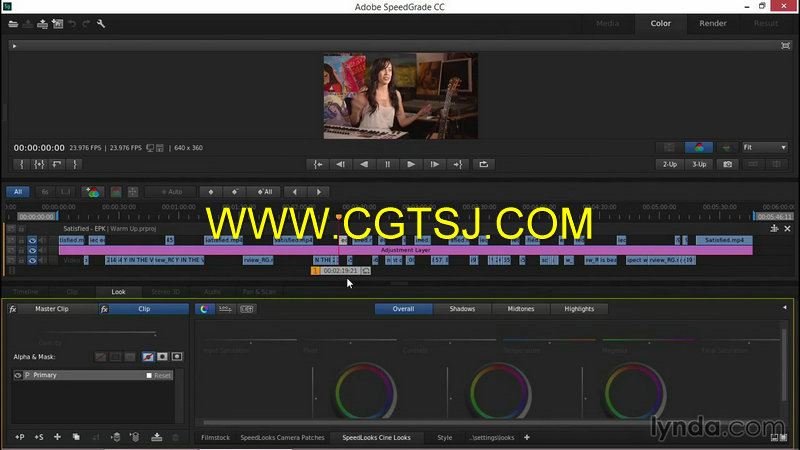Click the Gain right color wheel
This screenshot has height=450, width=800.
click(x=634, y=393)
